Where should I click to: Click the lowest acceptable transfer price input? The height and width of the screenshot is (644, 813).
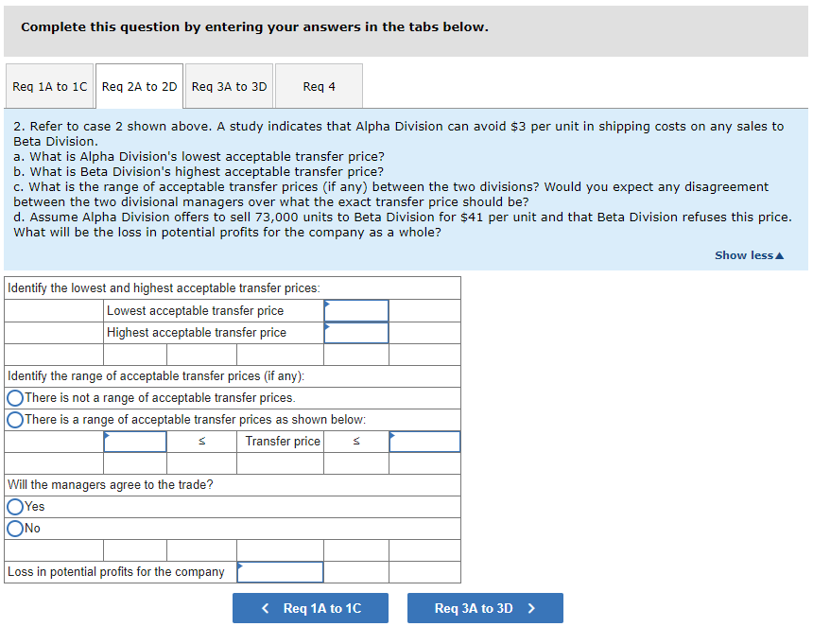click(356, 309)
